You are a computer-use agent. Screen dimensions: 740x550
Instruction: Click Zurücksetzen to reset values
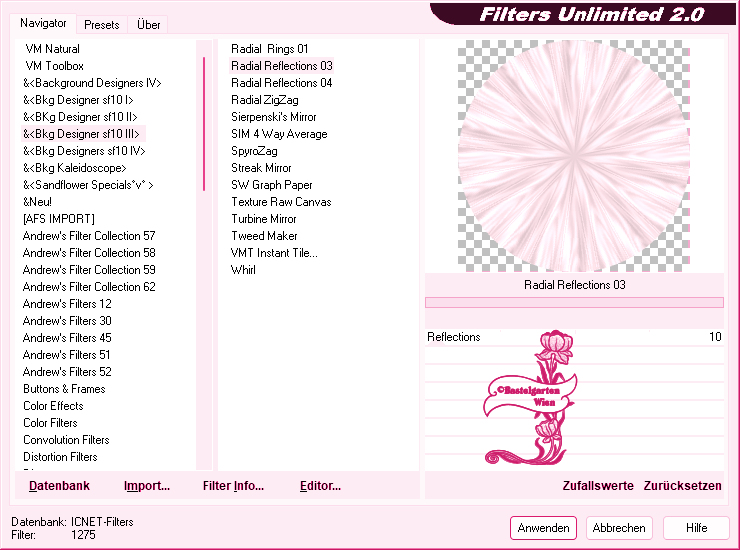coord(682,486)
